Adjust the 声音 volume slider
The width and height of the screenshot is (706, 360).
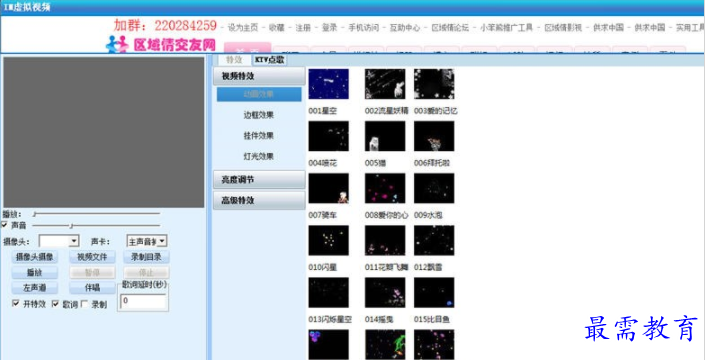96,225
